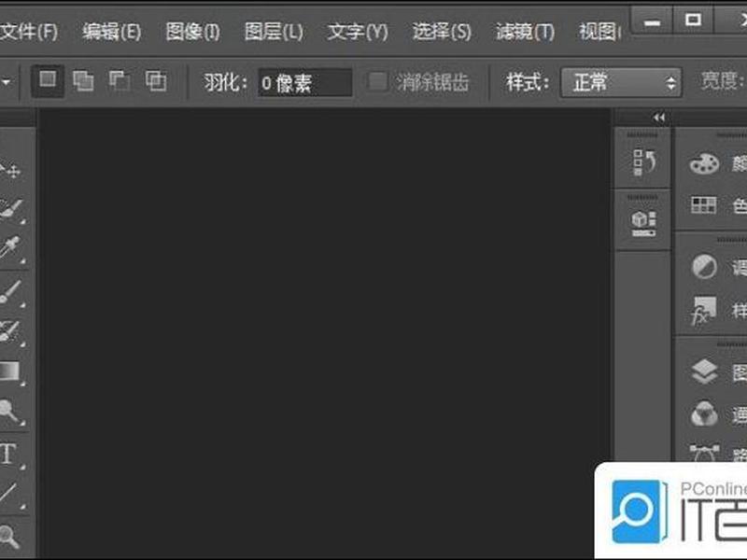Select Add to Selection mode icon
747x560 pixels.
pyautogui.click(x=83, y=81)
